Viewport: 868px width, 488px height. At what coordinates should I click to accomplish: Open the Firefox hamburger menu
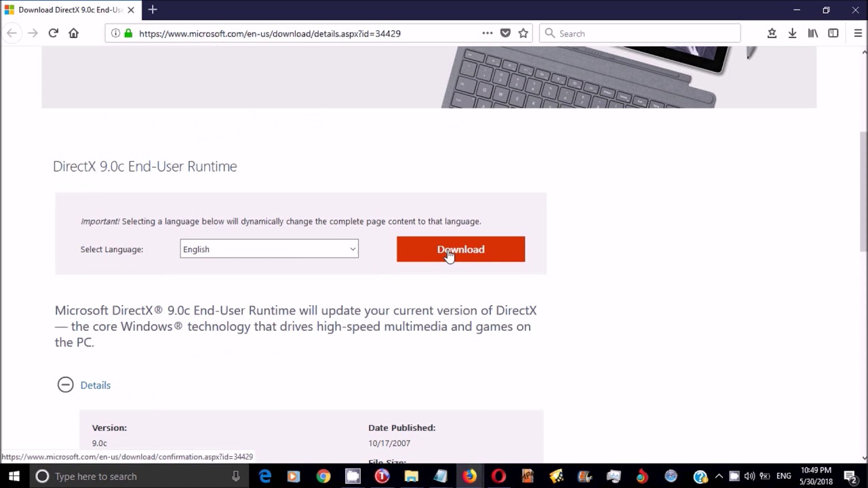point(858,33)
